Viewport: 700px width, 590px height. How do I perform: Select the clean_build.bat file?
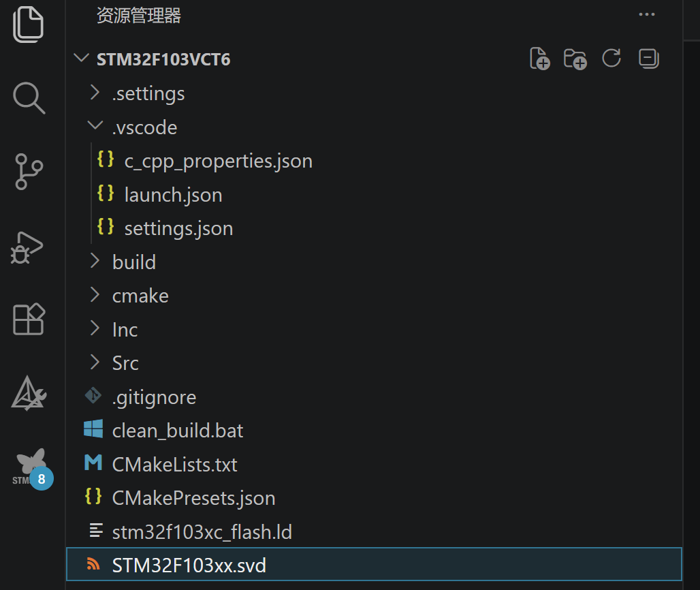(x=178, y=431)
